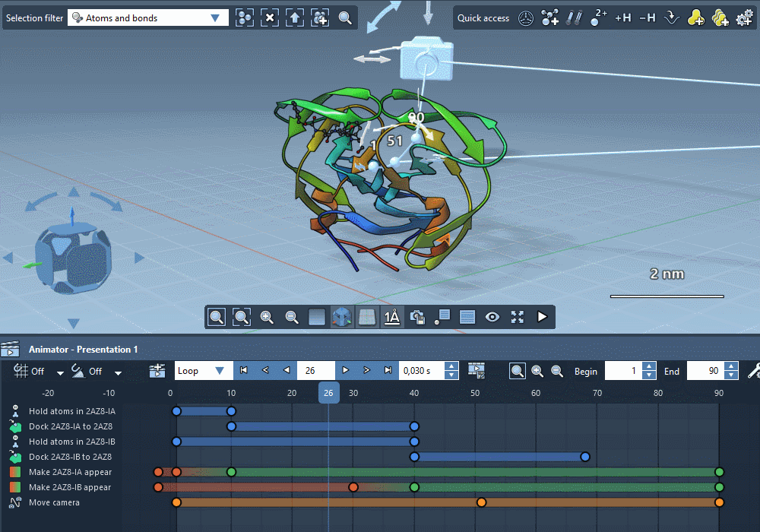Click the clear selection X icon
The width and height of the screenshot is (760, 532).
270,17
